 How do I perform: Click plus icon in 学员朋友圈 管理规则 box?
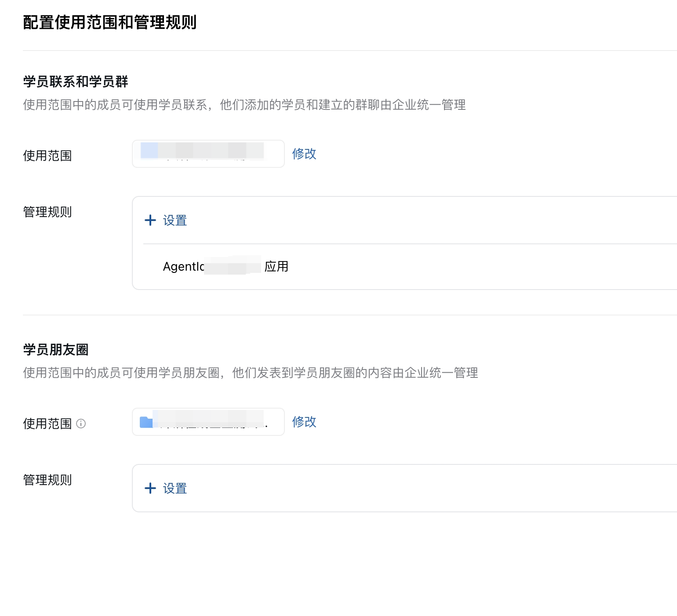(x=150, y=488)
